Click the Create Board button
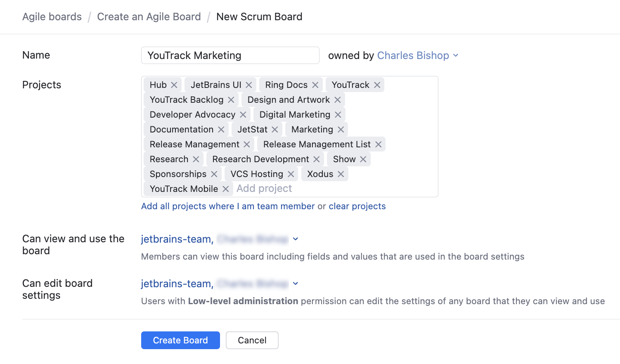 tap(180, 340)
